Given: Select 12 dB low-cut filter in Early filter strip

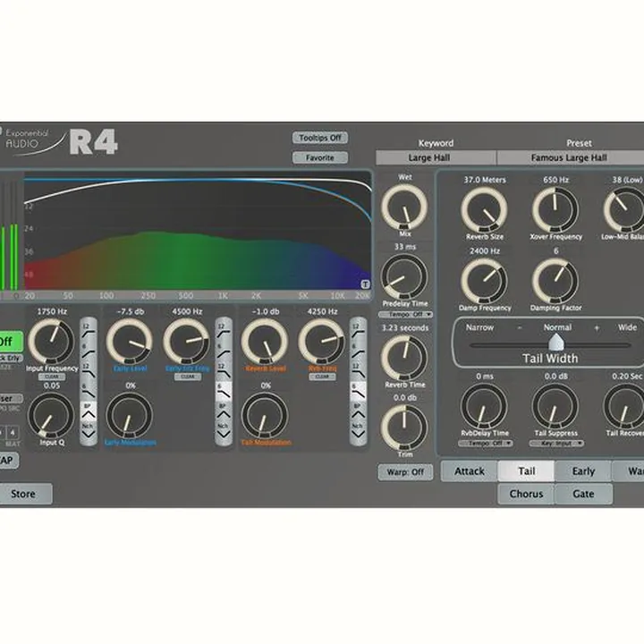Looking at the screenshot, I should pyautogui.click(x=224, y=331).
